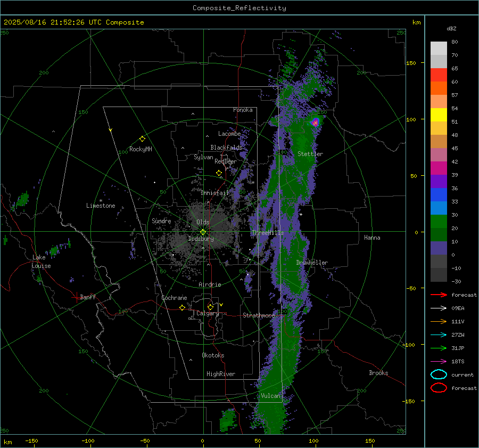Select the yellow diamond marker below RedDeer
479x448 pixels.
coord(219,173)
